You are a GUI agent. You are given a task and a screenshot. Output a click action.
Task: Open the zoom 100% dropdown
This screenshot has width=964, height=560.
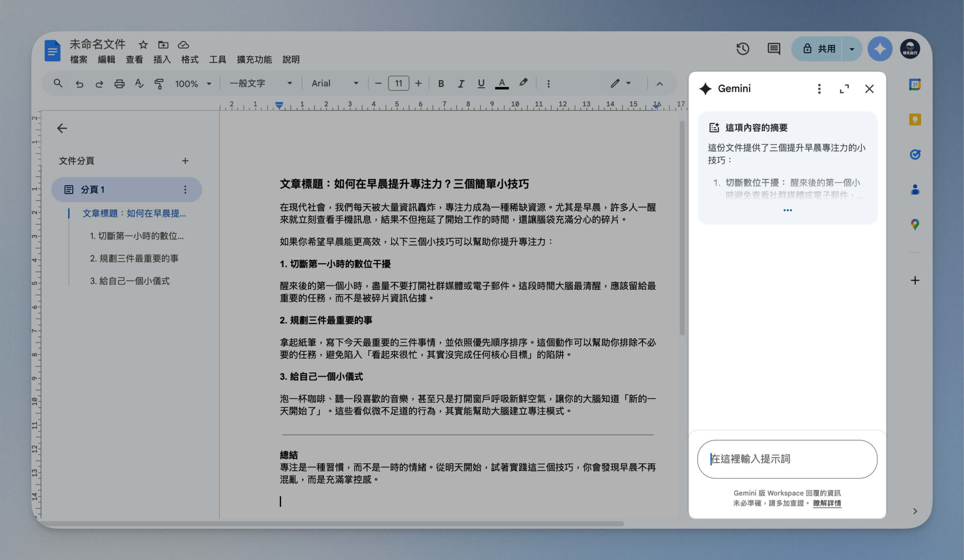(193, 83)
